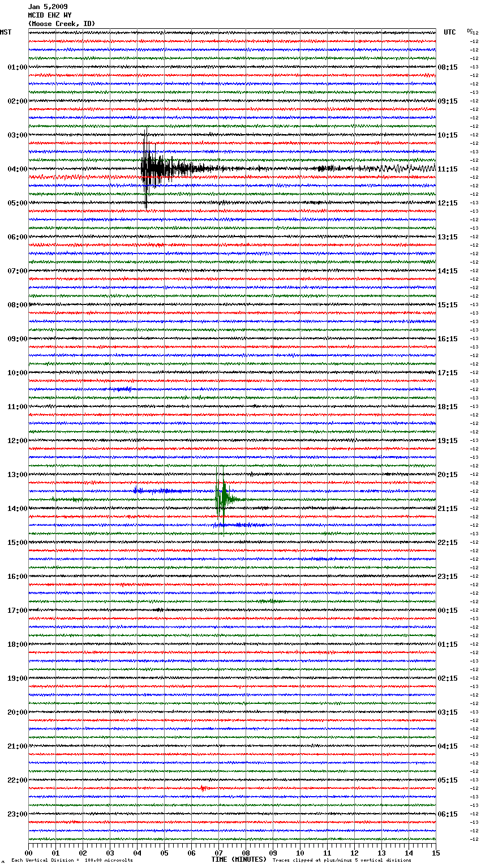This screenshot has width=481, height=868.
Task: Click the 16:15 UTC row label
Action: [448, 339]
